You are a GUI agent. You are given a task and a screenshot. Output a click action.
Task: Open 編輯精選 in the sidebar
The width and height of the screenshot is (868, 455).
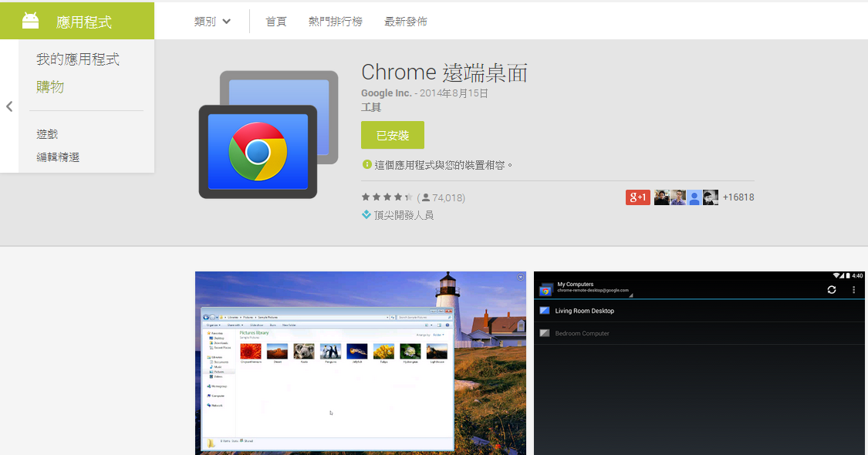coord(58,157)
